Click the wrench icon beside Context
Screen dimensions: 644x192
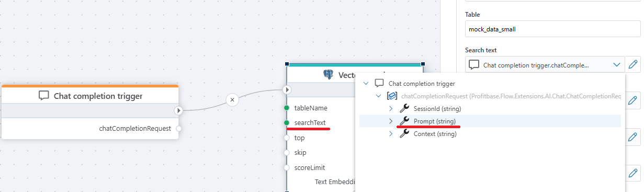click(x=404, y=134)
